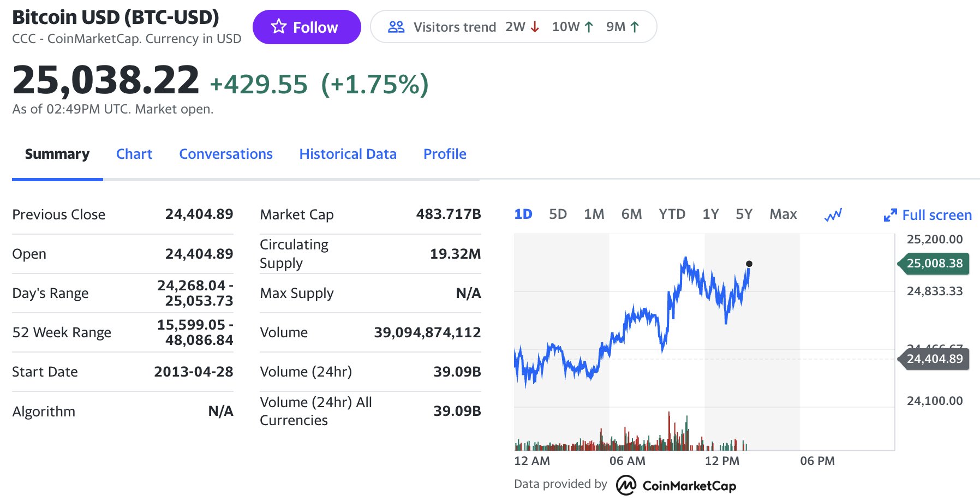Image resolution: width=980 pixels, height=501 pixels.
Task: Select the YTD chart range
Action: click(x=672, y=214)
